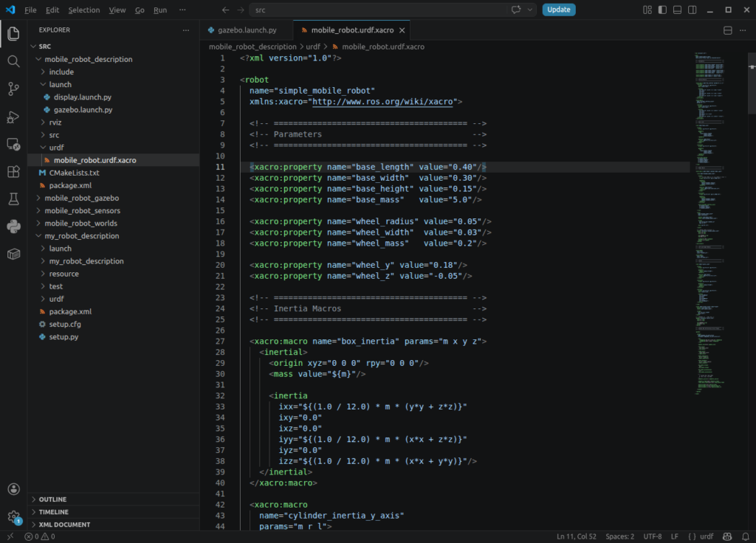Go forward with the navigation arrow

pyautogui.click(x=240, y=10)
